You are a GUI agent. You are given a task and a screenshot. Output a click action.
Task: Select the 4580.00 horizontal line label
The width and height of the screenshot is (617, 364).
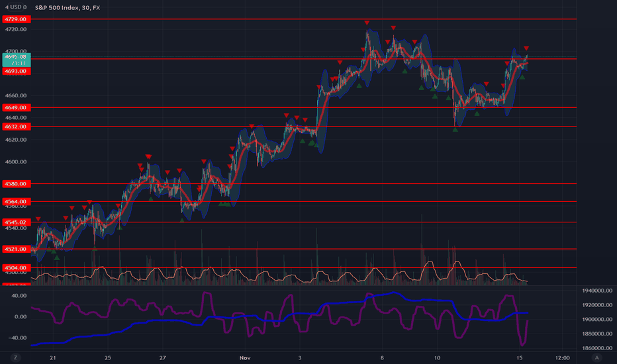pyautogui.click(x=16, y=184)
